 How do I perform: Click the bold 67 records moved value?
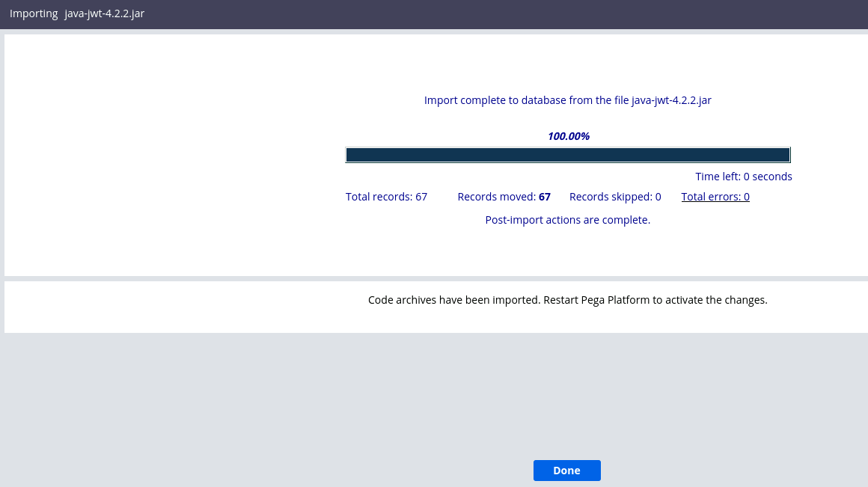pyautogui.click(x=545, y=197)
